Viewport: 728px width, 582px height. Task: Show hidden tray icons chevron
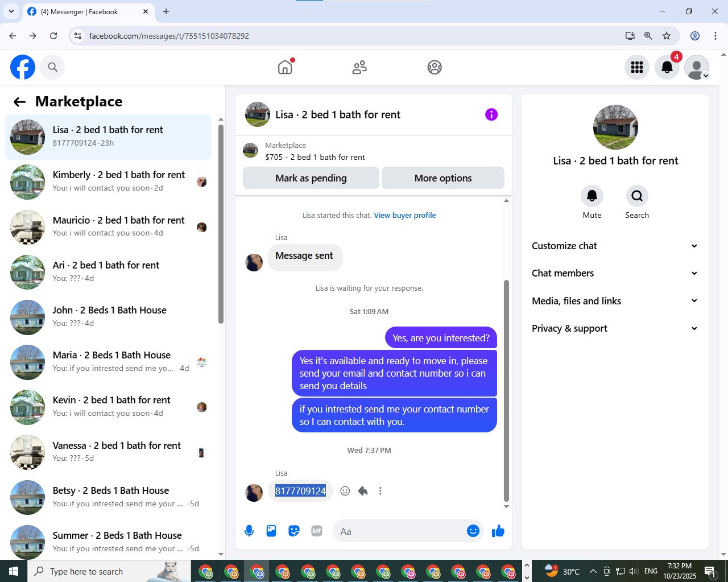[x=593, y=571]
